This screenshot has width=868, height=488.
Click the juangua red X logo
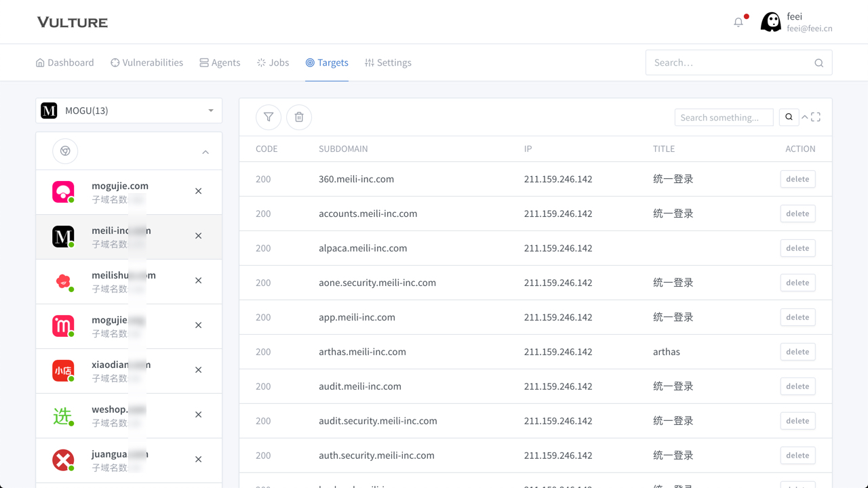(x=63, y=460)
